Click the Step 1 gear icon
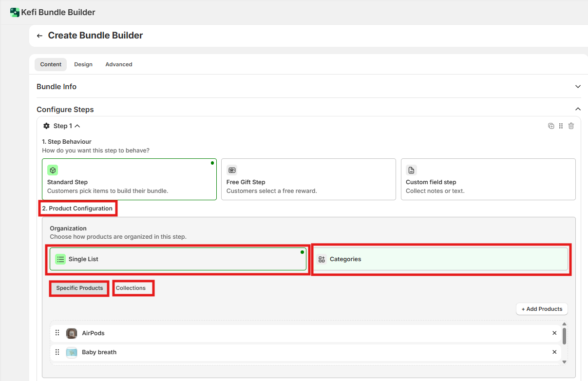588x381 pixels. coord(46,126)
